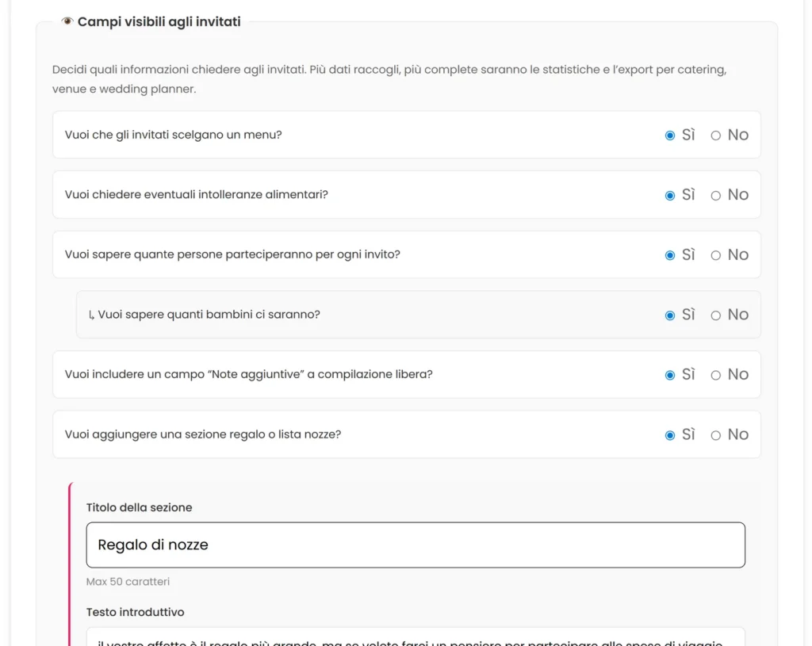Image resolution: width=812 pixels, height=646 pixels.
Task: Keep "Sì" selected for food intolerances question
Action: click(x=670, y=194)
